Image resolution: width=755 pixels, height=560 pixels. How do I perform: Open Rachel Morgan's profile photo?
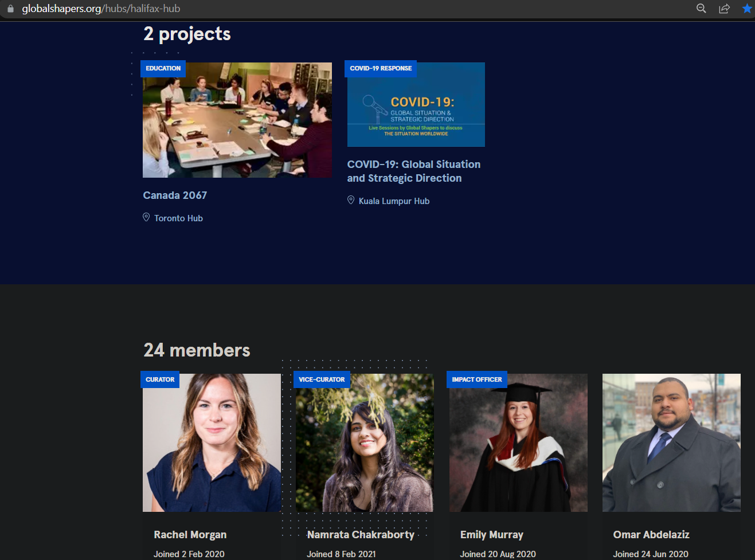tap(212, 442)
